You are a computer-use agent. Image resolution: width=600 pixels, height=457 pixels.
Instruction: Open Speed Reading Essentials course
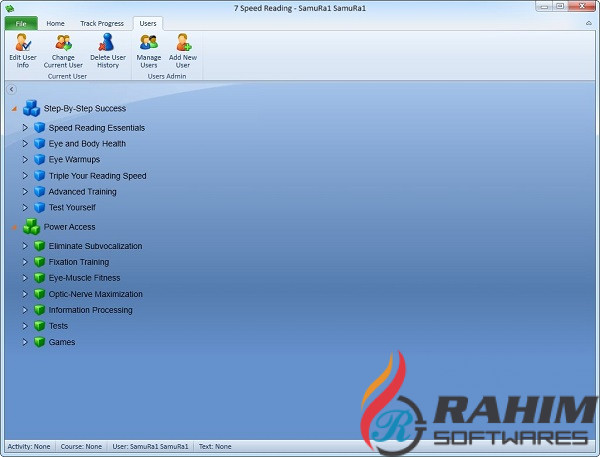pos(97,127)
